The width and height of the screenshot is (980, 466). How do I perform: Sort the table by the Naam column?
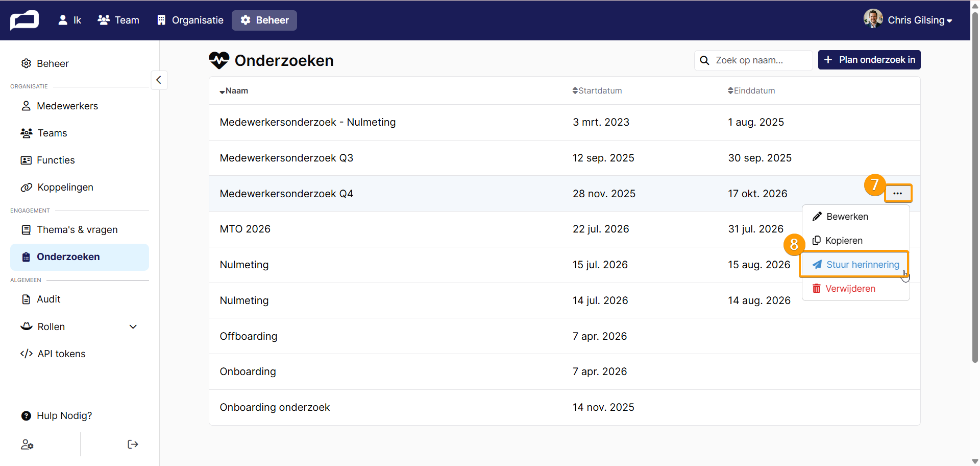[x=234, y=91]
